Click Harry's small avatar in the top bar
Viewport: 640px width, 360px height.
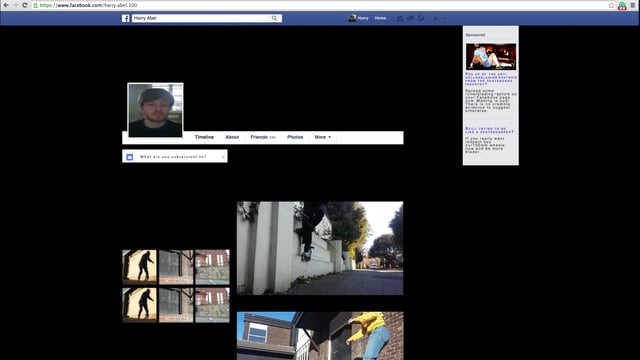point(352,18)
